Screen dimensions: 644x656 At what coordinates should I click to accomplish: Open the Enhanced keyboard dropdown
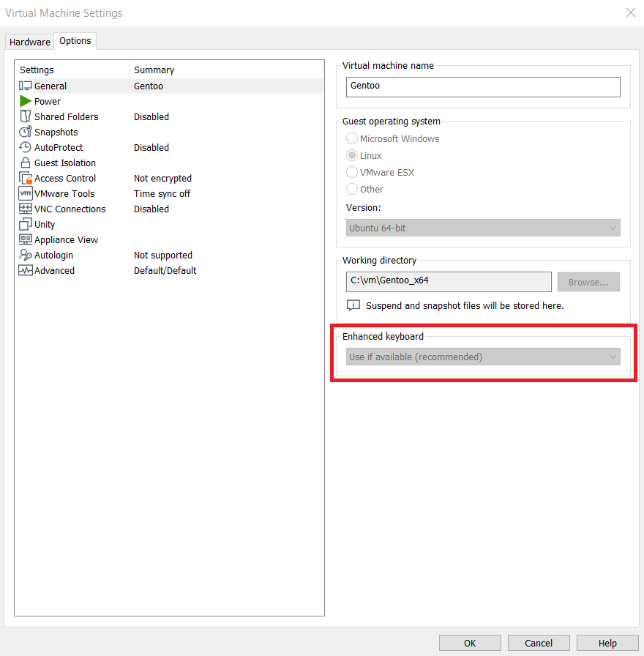click(483, 357)
